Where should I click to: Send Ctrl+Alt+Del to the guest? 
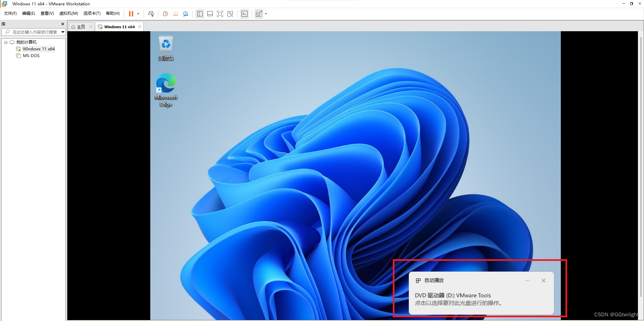tap(151, 14)
